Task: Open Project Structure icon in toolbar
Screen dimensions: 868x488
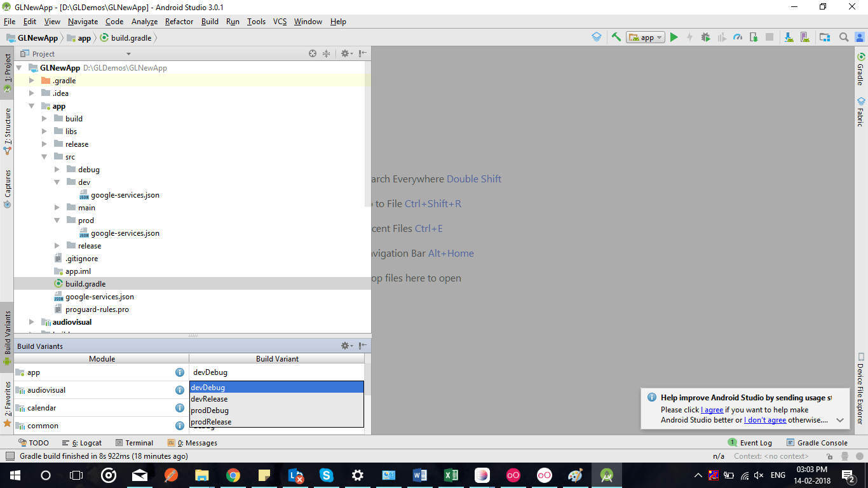Action: 825,37
